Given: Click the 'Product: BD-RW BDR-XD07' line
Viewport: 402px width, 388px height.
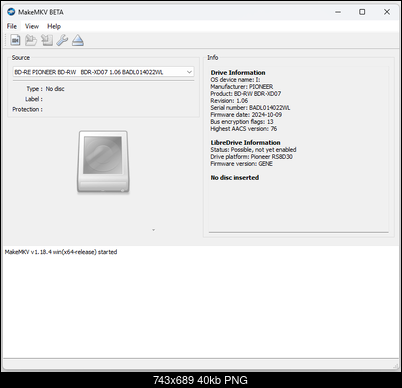Looking at the screenshot, I should (x=246, y=94).
